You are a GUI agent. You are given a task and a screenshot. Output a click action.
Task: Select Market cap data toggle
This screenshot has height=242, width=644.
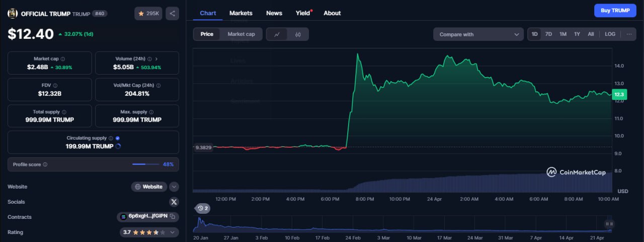[x=241, y=34]
